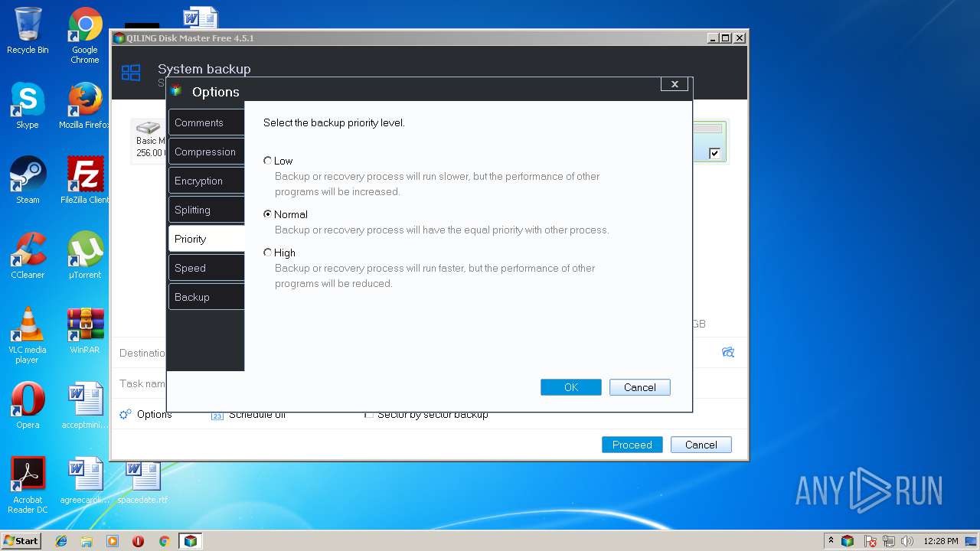Click the Options dialog title icon

coord(176,90)
